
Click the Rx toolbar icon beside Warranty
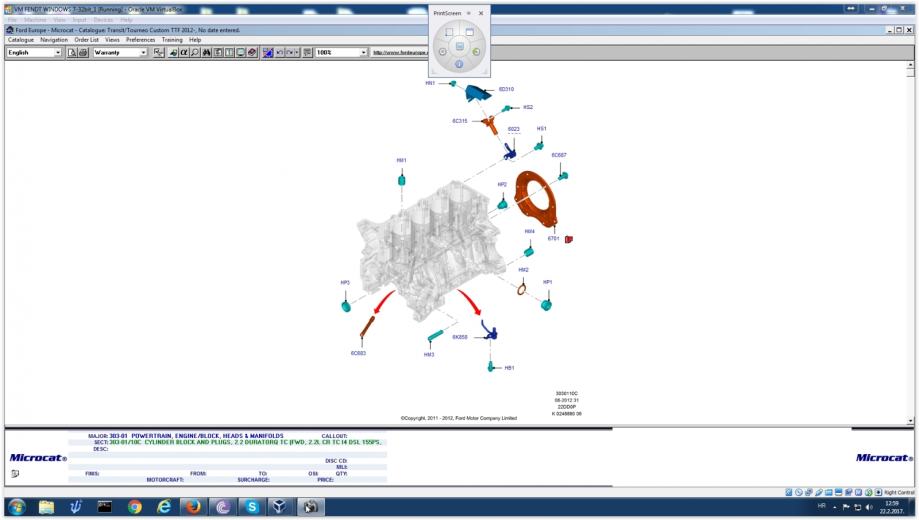click(159, 53)
